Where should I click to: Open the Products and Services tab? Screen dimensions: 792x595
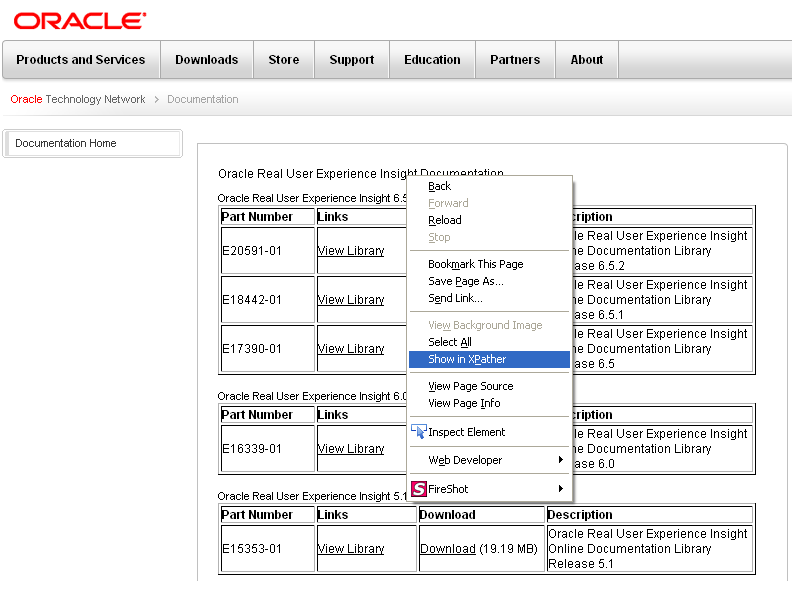pyautogui.click(x=81, y=60)
